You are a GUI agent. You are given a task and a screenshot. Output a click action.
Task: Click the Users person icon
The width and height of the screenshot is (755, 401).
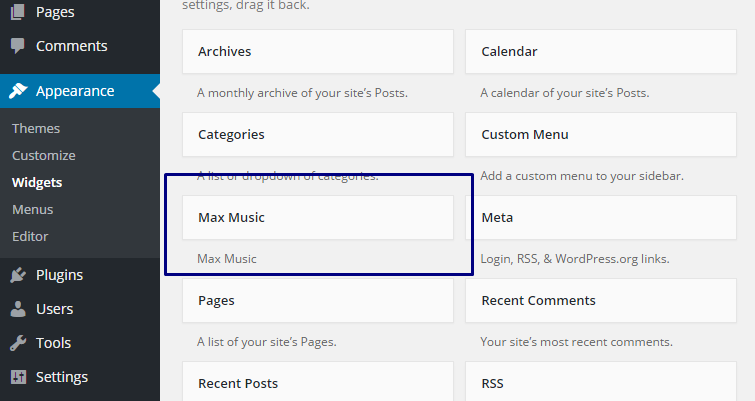click(18, 309)
